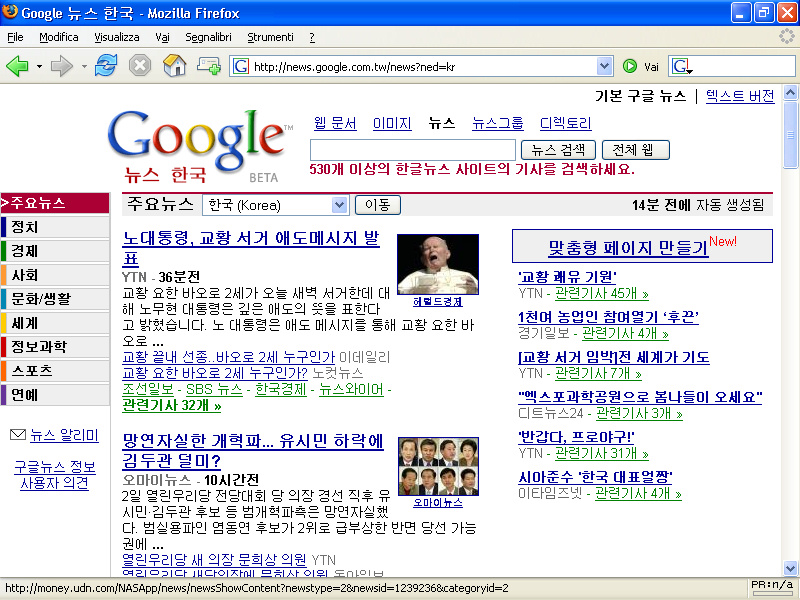Open the 조선일보 source link
This screenshot has width=800, height=600.
coord(148,389)
